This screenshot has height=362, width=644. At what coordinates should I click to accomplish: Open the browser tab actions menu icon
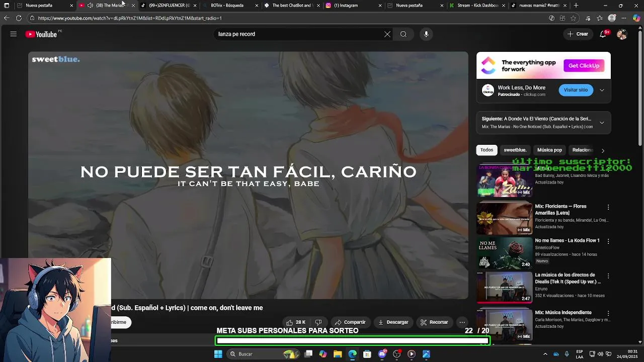point(7,6)
